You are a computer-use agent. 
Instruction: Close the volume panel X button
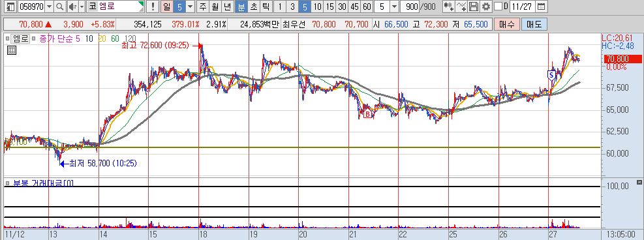click(639, 182)
